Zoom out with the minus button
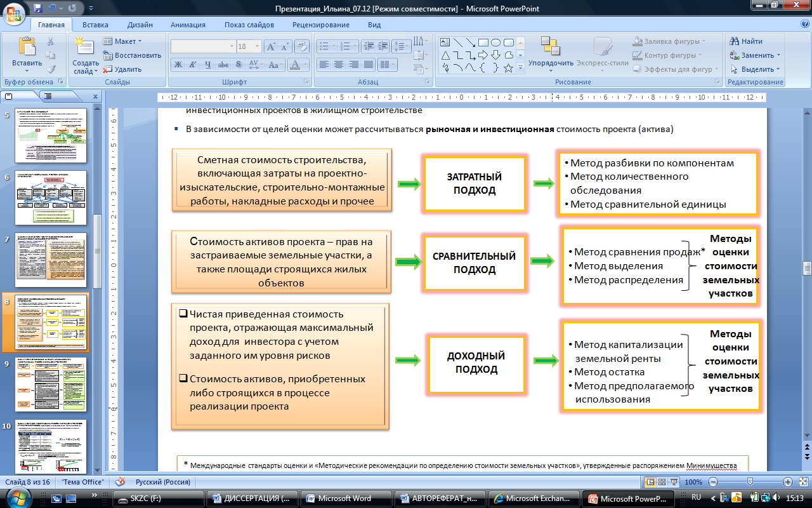 coord(712,482)
